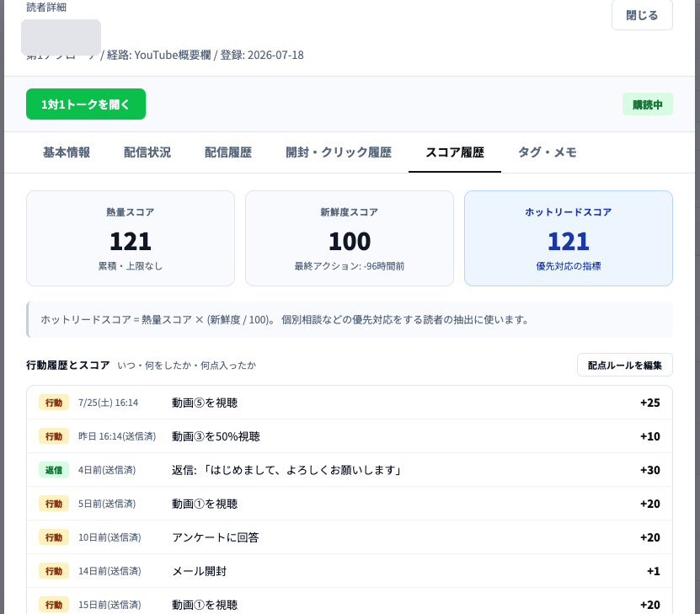Screen dimensions: 700x614
Task: Click the 熱量スコア card
Action: (131, 238)
